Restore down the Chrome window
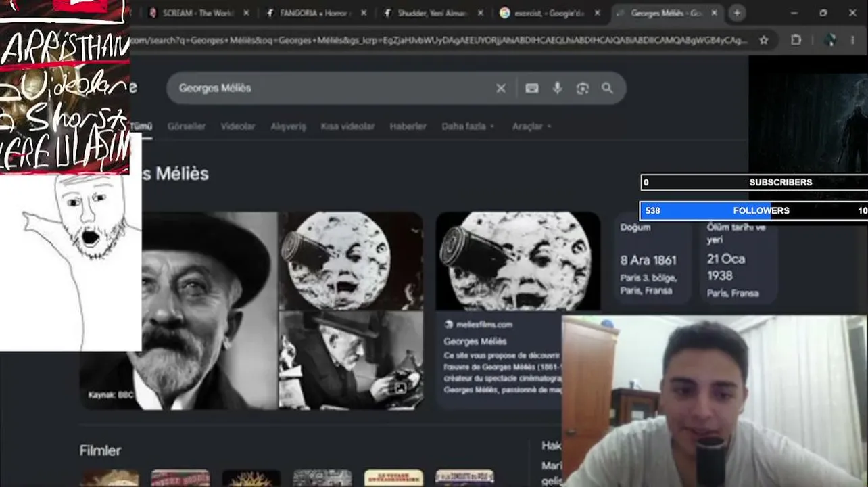This screenshot has height=487, width=868. click(823, 13)
